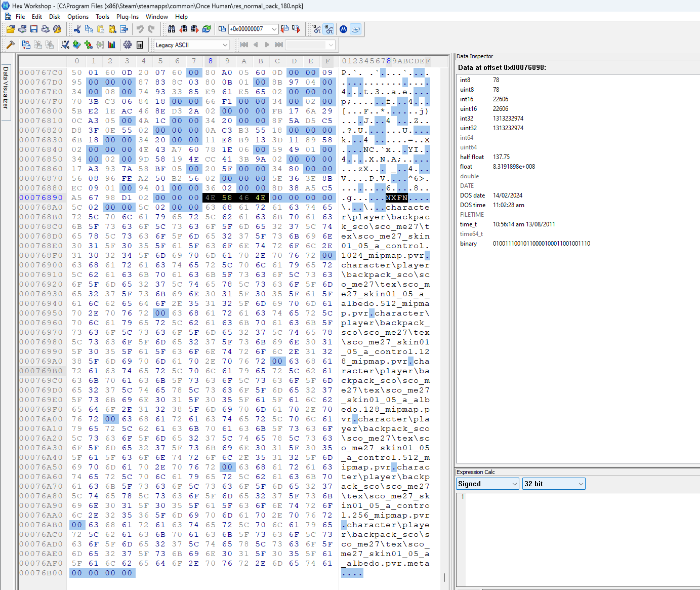Switch to Intel byte ordering
700x590 pixels.
tap(355, 29)
